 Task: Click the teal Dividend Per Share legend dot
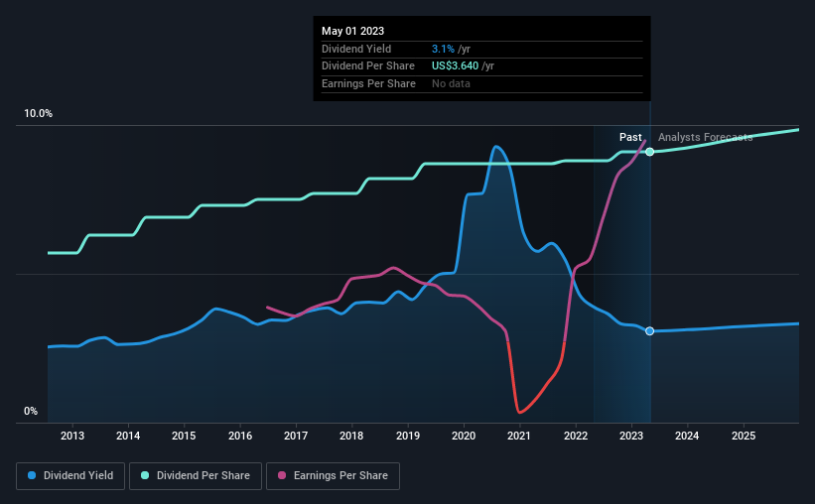(x=145, y=475)
